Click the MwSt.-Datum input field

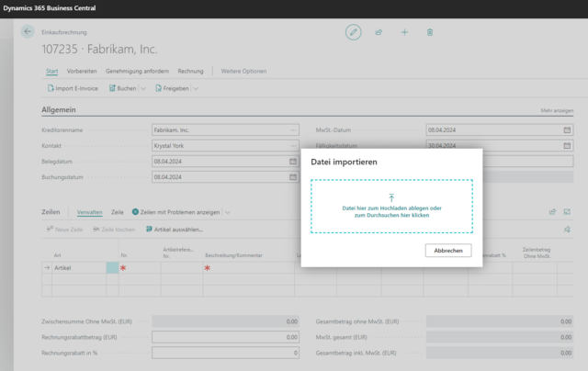500,130
